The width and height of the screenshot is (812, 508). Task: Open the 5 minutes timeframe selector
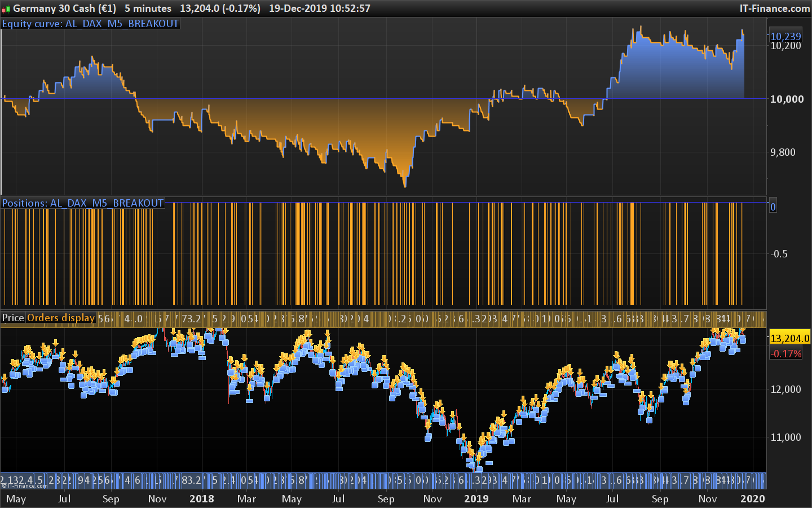148,8
